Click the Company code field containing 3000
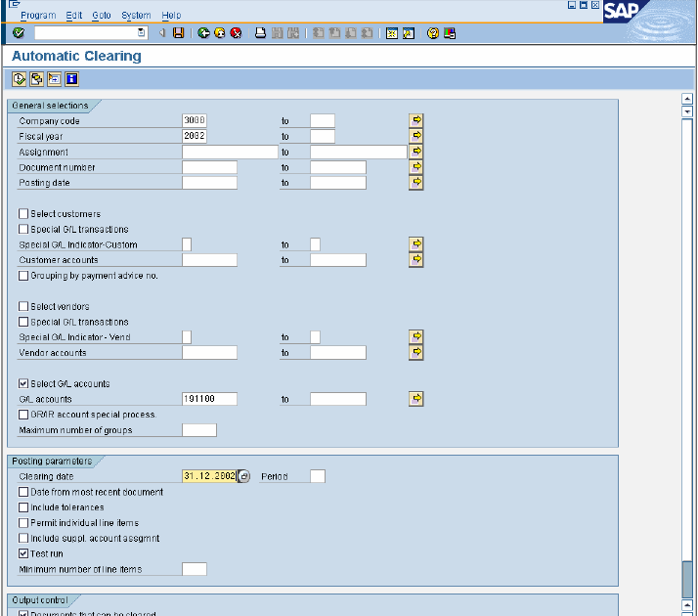Image resolution: width=698 pixels, height=616 pixels. [x=195, y=120]
